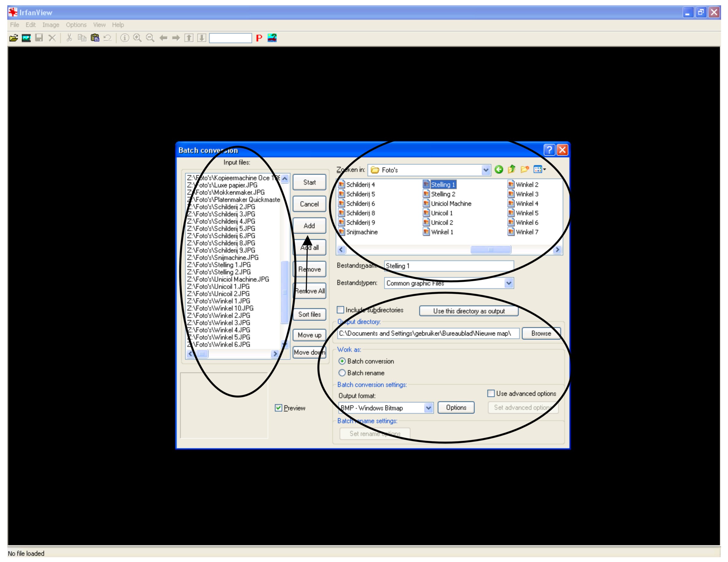Toggle the Preview checkbox
The height and width of the screenshot is (562, 728).
pos(278,408)
